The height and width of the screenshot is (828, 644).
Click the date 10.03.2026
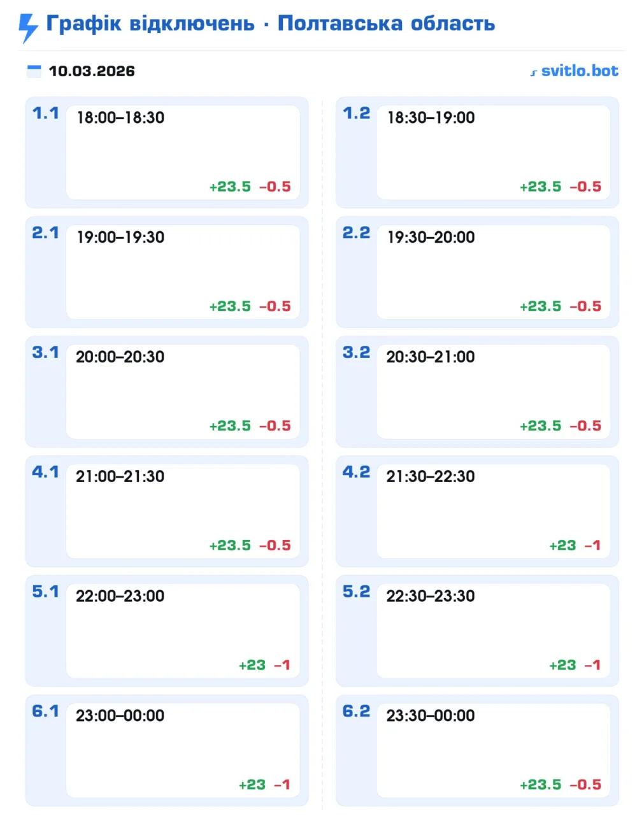point(92,71)
